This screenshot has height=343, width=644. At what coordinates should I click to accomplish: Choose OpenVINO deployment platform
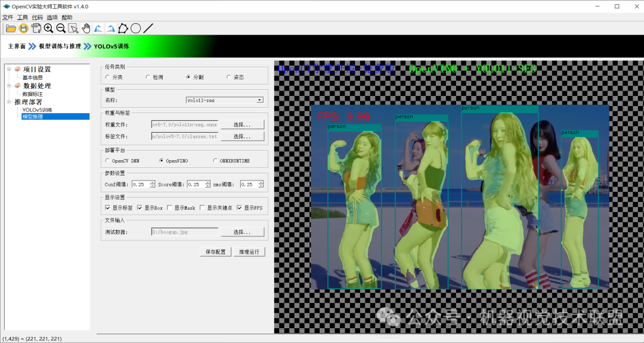click(162, 161)
